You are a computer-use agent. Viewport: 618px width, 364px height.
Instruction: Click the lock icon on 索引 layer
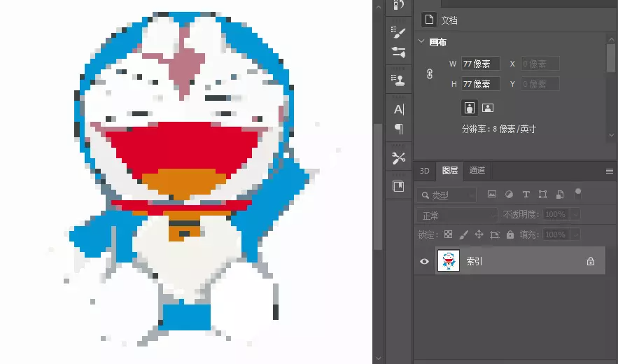[x=591, y=261]
